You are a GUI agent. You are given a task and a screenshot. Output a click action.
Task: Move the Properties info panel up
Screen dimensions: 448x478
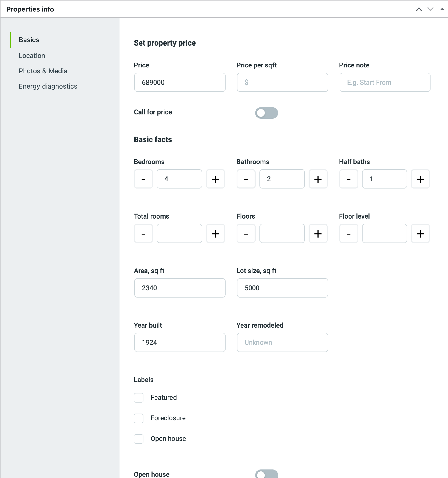click(x=419, y=9)
